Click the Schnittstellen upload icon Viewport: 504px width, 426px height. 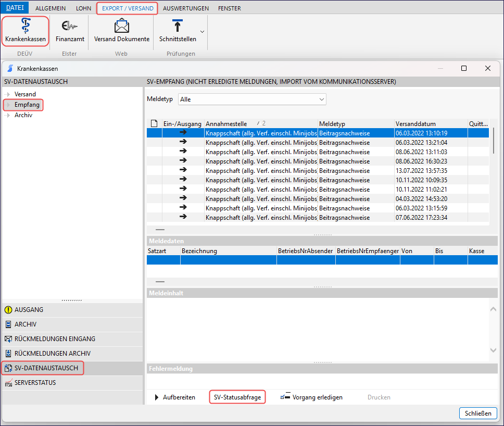tap(178, 27)
